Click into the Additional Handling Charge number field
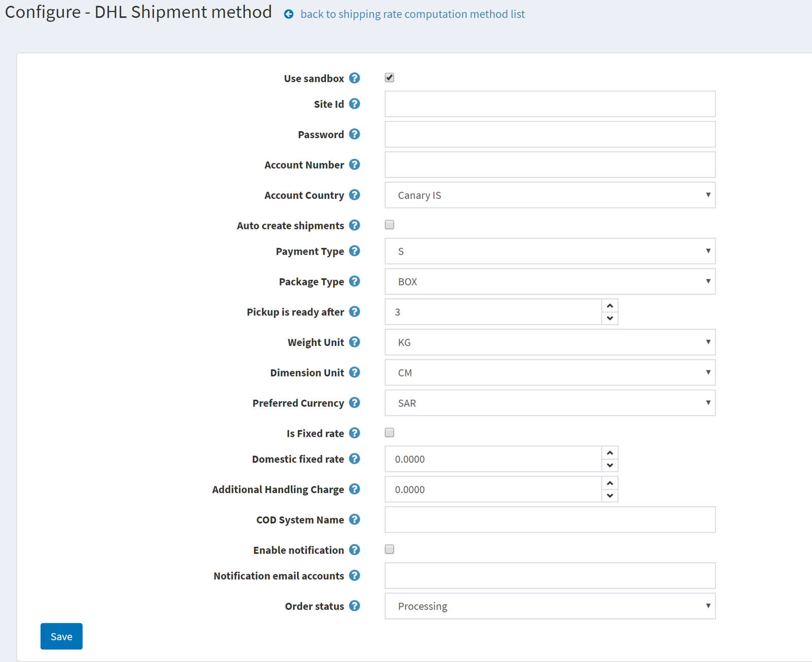This screenshot has width=812, height=662. [x=493, y=490]
